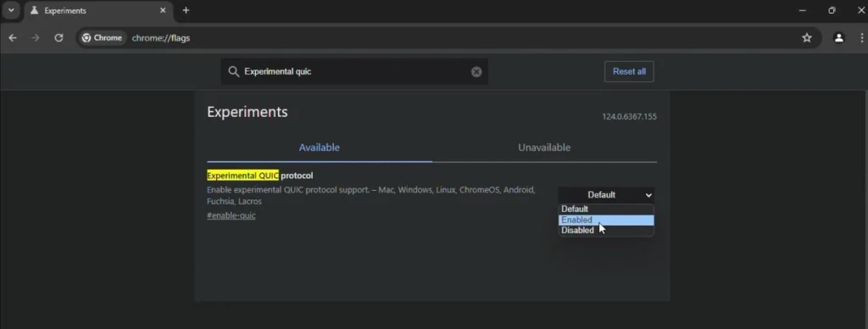
Task: Close the Experiments tab
Action: point(163,10)
